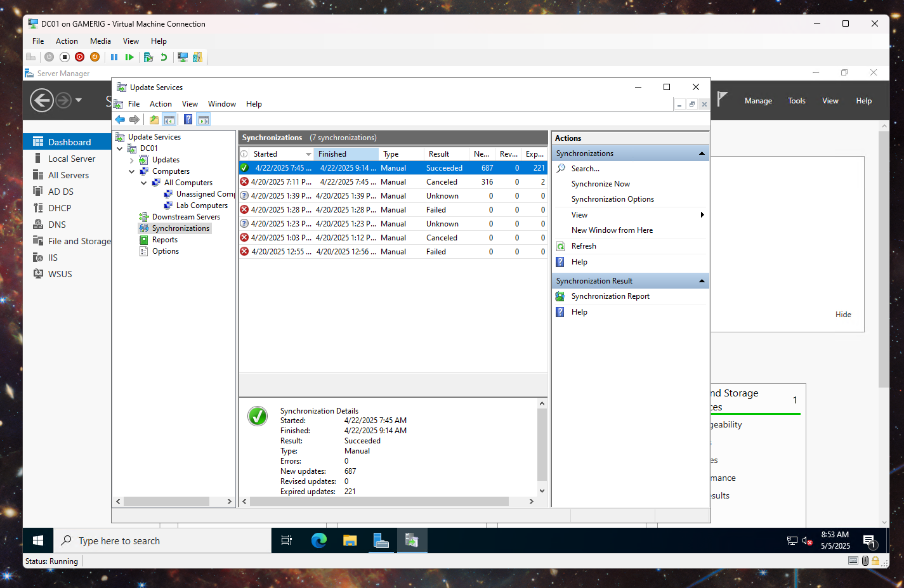Screen dimensions: 904x588
Task: Collapse the Computers tree node
Action: tap(132, 171)
